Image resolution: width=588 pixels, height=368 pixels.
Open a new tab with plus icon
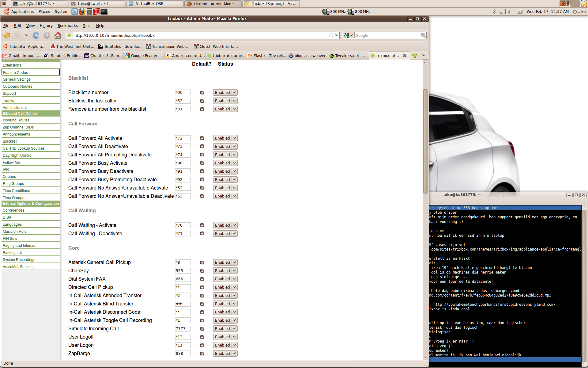[x=415, y=55]
